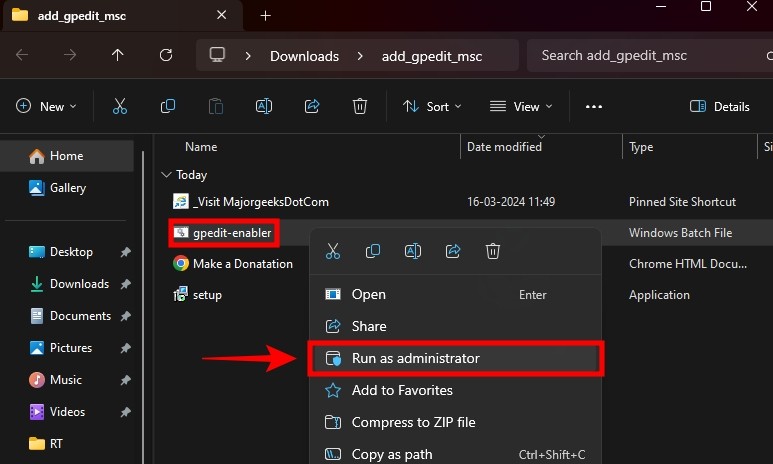Open the See more ellipsis menu
This screenshot has width=773, height=464.
tap(594, 107)
